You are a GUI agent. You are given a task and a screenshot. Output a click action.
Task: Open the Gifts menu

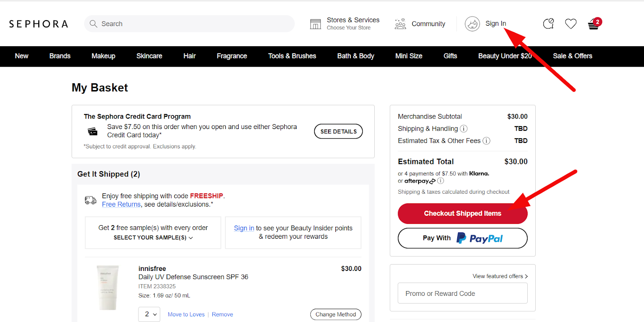450,56
